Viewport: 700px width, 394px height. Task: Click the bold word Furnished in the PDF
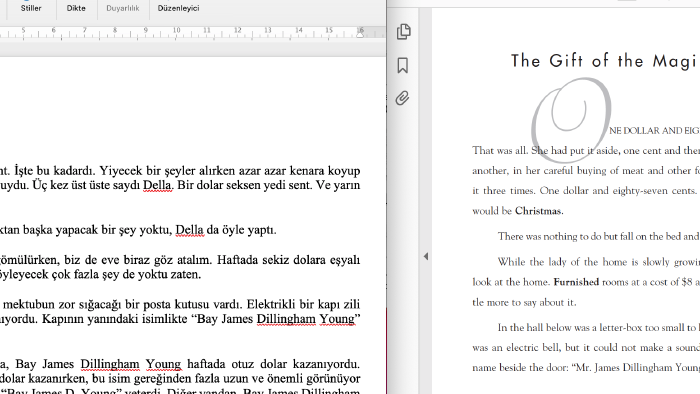(576, 282)
